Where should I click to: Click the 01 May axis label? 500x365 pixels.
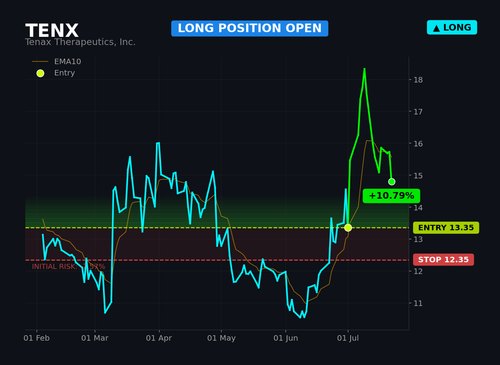coord(221,338)
